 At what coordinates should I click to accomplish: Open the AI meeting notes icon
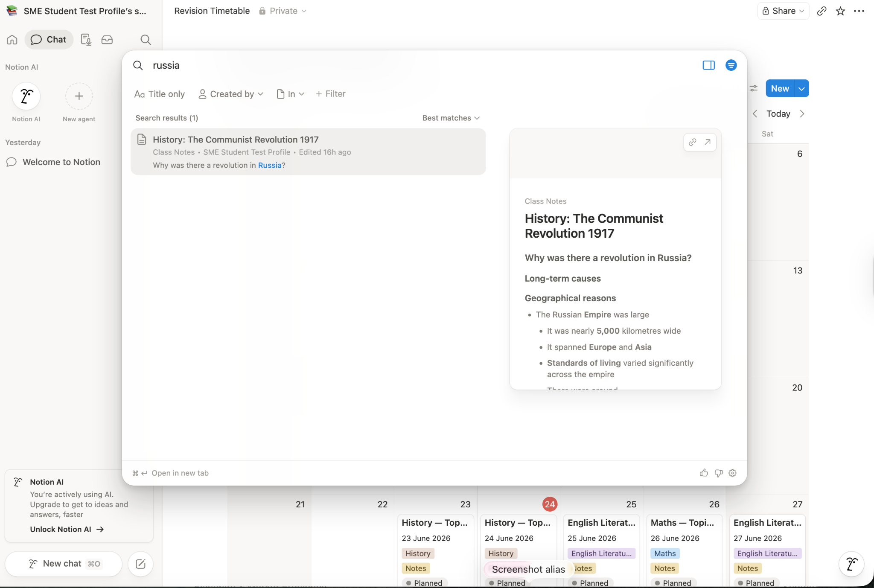pos(86,40)
